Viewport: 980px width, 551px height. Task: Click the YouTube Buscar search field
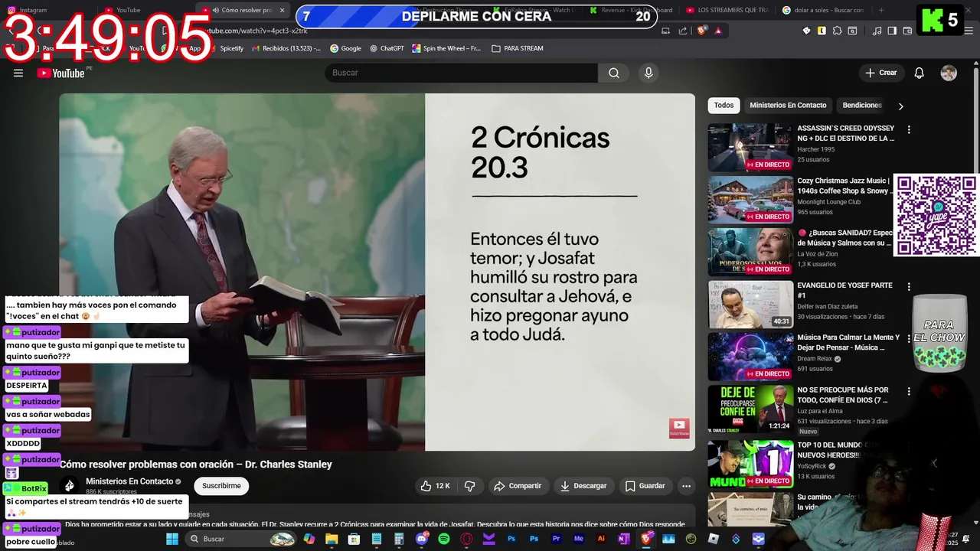coord(461,73)
